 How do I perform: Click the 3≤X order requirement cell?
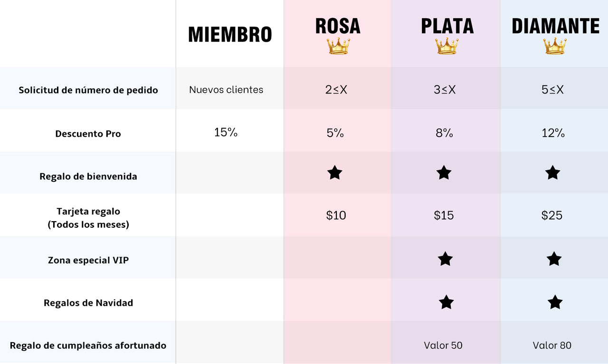coord(445,90)
